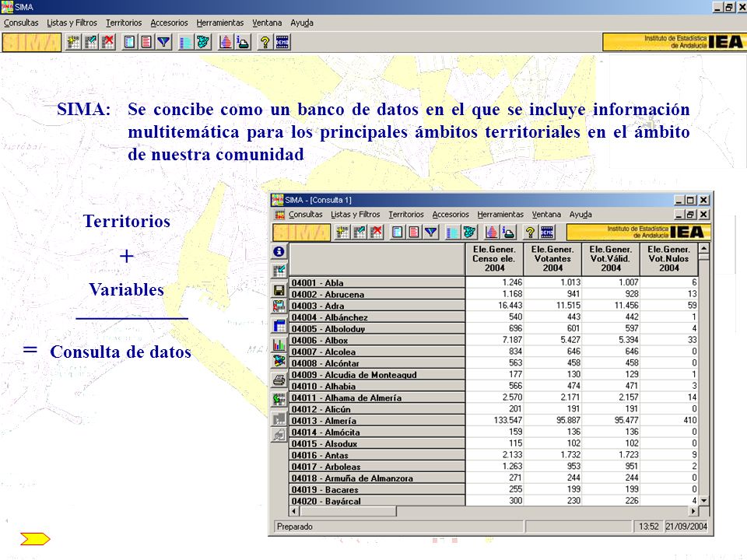Click the cell showing 133.547
The height and width of the screenshot is (560, 747).
pyautogui.click(x=495, y=421)
